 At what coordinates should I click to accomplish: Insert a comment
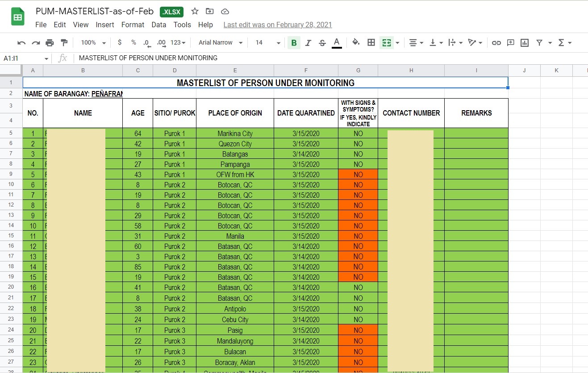[x=510, y=43]
